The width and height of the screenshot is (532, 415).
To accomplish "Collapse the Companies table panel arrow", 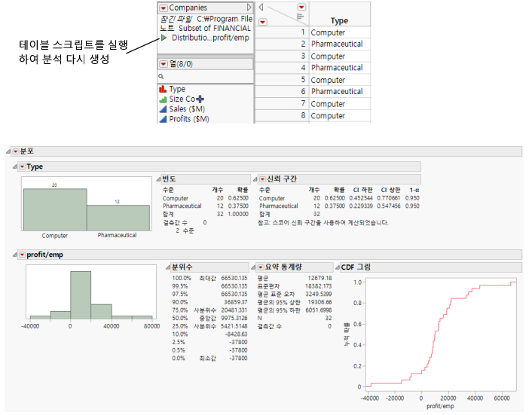I will click(249, 7).
